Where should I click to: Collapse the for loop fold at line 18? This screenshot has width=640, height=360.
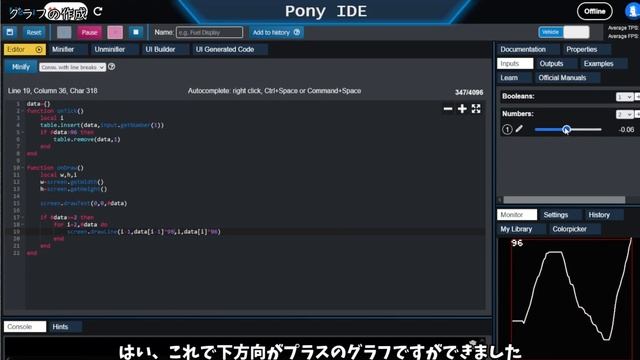coord(23,224)
